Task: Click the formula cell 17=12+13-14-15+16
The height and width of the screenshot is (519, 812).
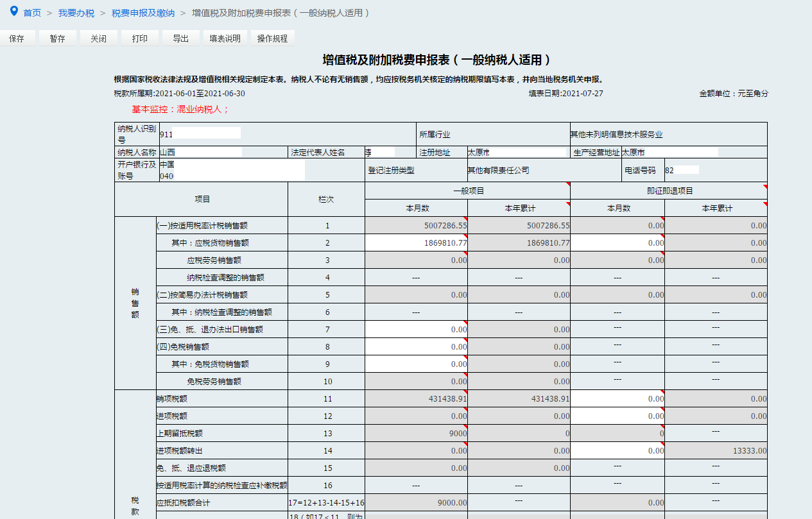Action: (326, 502)
